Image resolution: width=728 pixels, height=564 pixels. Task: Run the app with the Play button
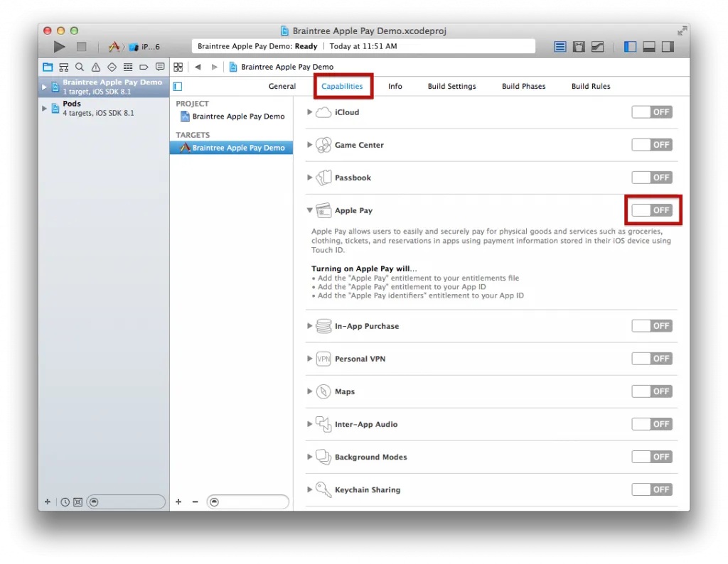click(59, 46)
